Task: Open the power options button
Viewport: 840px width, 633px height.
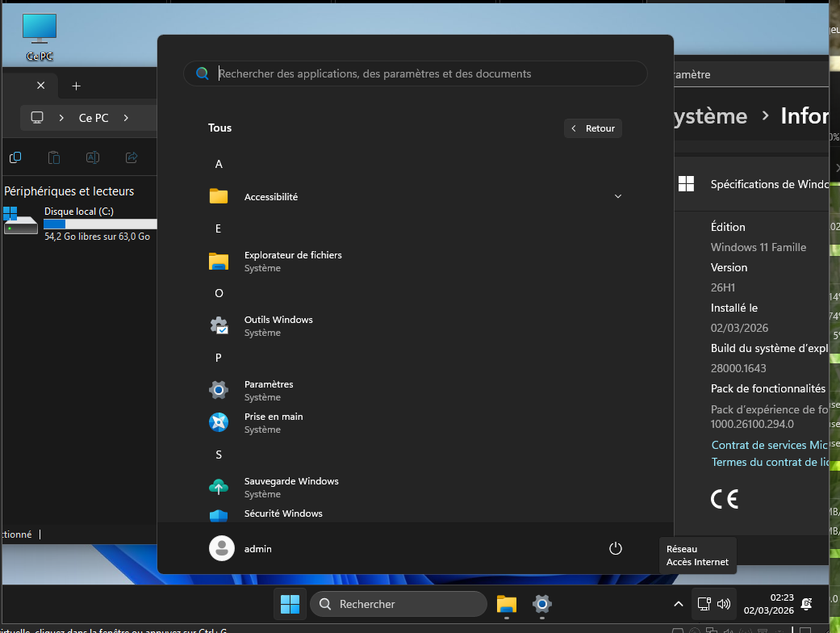Action: coord(615,548)
